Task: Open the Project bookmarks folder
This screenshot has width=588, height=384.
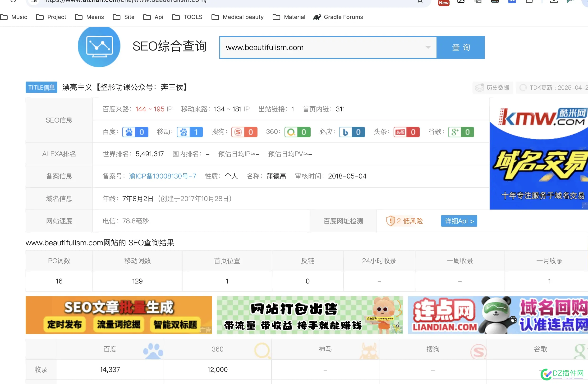Action: point(51,17)
